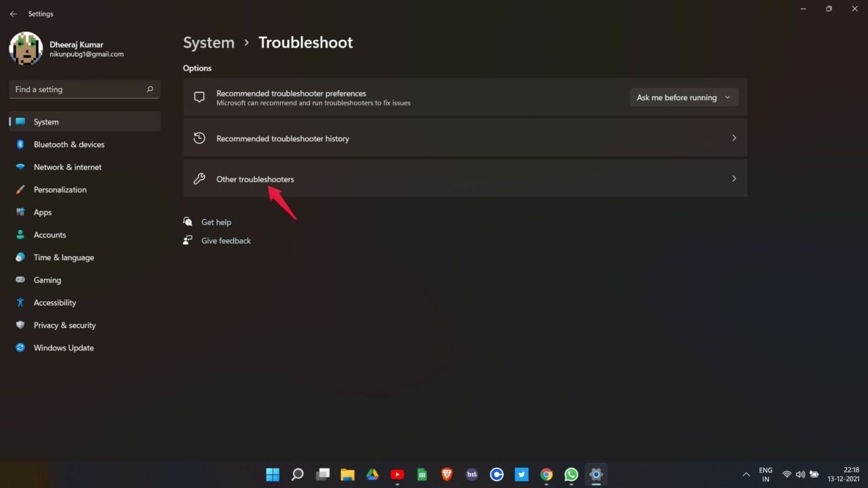Click the battery icon in the tray
868x488 pixels.
(814, 474)
